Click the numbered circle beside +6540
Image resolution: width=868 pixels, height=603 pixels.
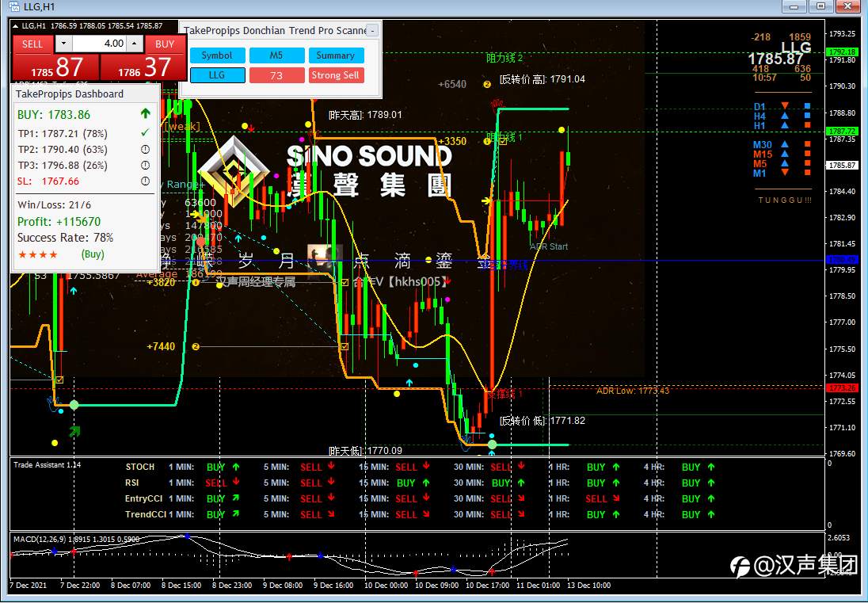click(487, 85)
